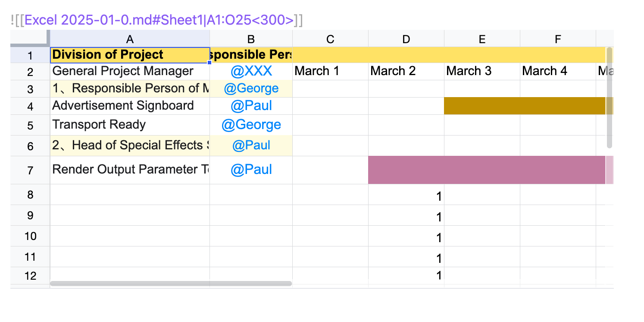Click the gold bar in row 4

pos(524,106)
